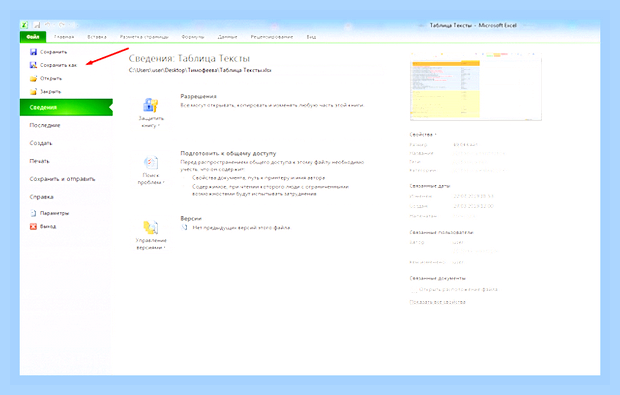This screenshot has height=395, width=620.
Task: Click the Открыть folder icon
Action: [x=34, y=78]
